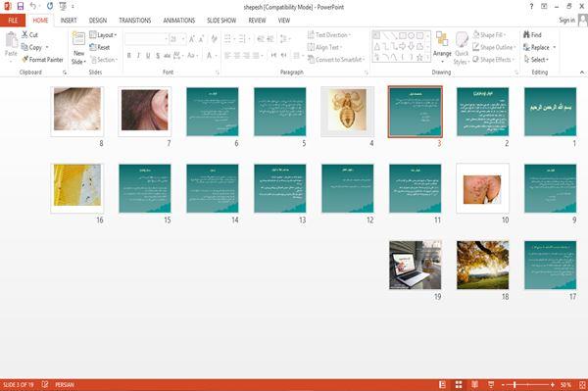The height and width of the screenshot is (391, 588).
Task: Toggle align text left
Action: (x=227, y=56)
